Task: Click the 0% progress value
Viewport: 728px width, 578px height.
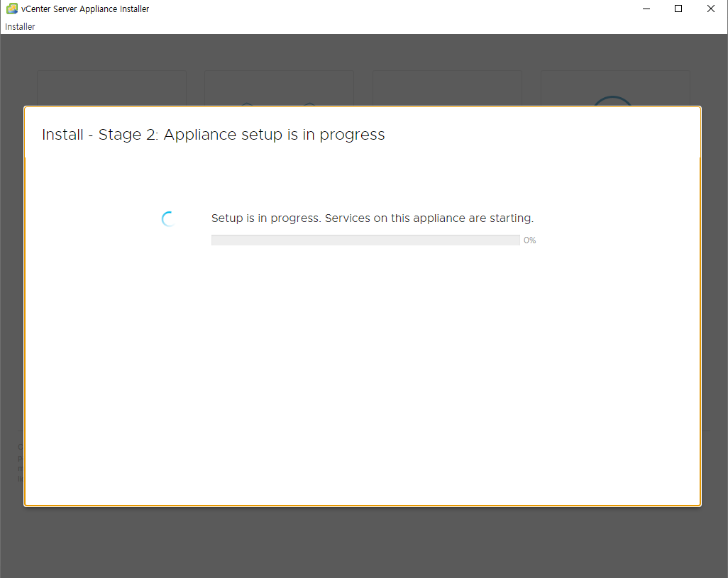Action: 530,240
